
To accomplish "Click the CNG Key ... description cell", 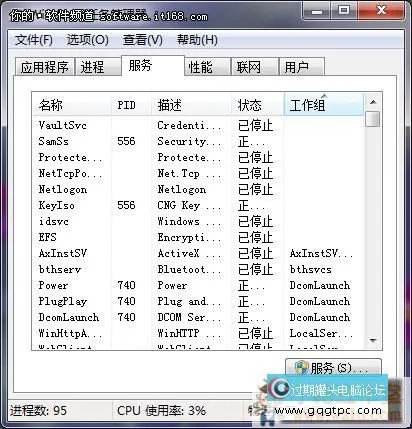I will [x=189, y=205].
